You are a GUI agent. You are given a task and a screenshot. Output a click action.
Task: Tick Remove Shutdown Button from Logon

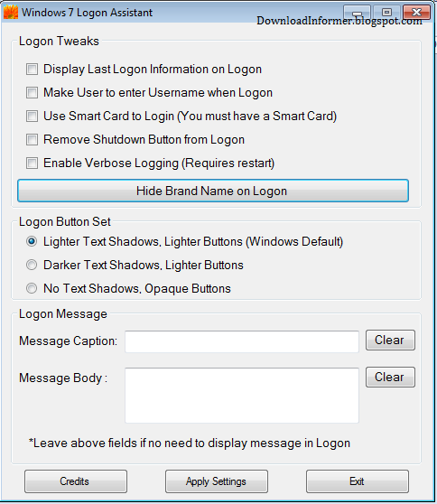click(x=32, y=139)
